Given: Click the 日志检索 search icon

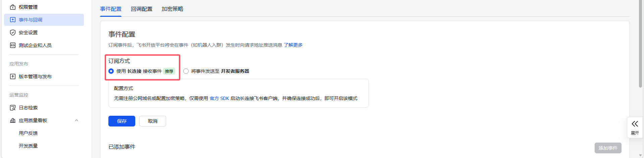Looking at the screenshot, I should [x=13, y=108].
